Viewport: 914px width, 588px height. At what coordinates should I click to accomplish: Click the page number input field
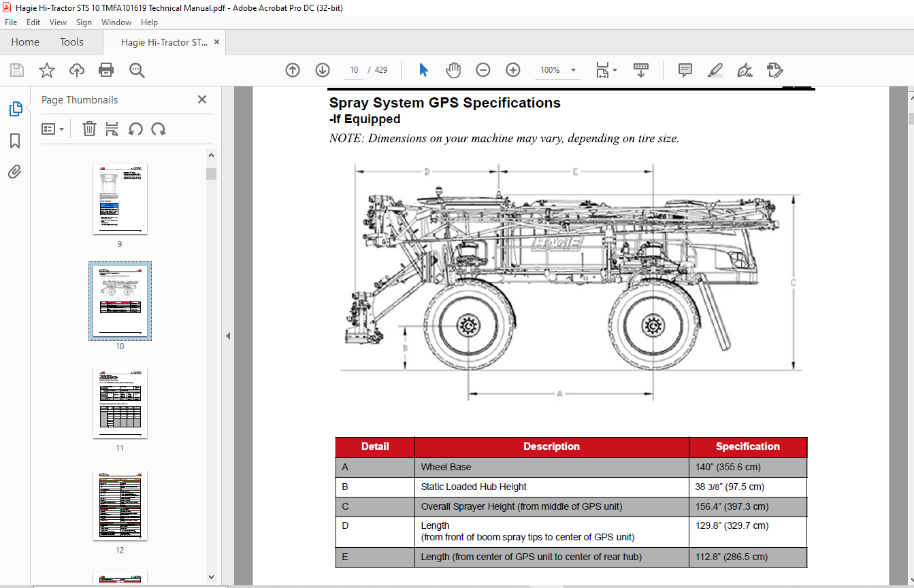pos(354,70)
